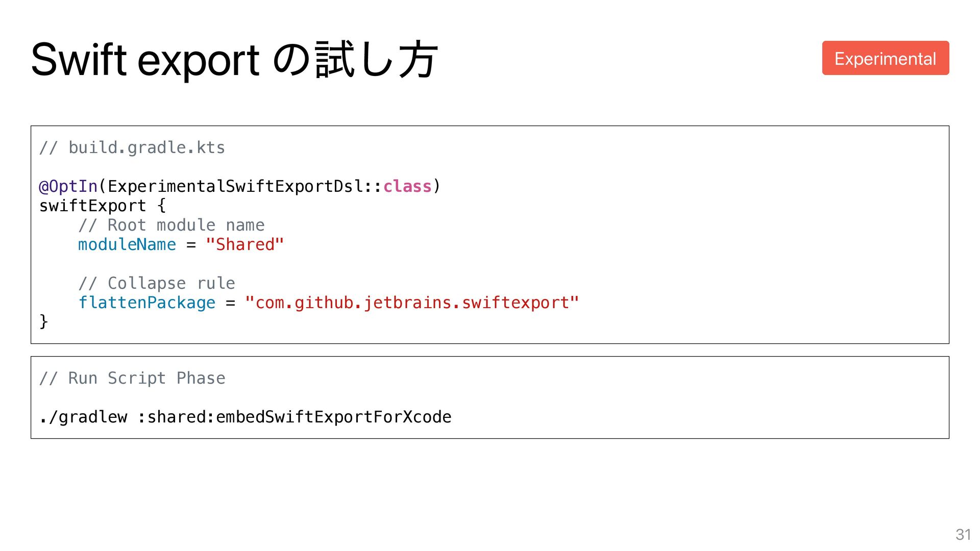Click the flattenPackage property
This screenshot has height=551, width=980.
click(x=146, y=303)
